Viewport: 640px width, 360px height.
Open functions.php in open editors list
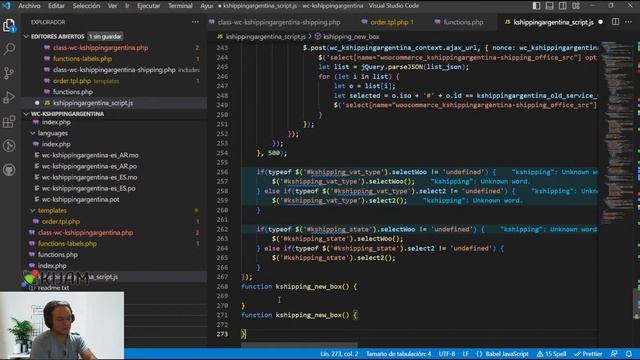point(73,92)
